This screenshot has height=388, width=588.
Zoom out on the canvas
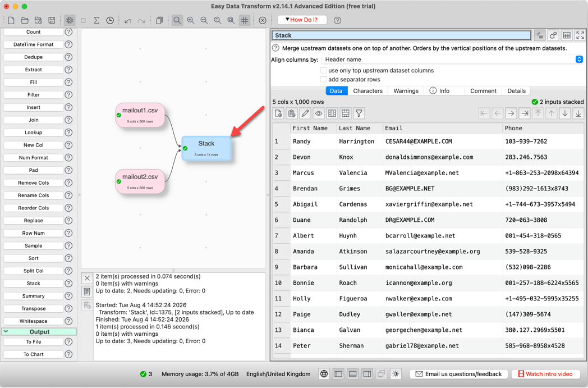coord(204,20)
